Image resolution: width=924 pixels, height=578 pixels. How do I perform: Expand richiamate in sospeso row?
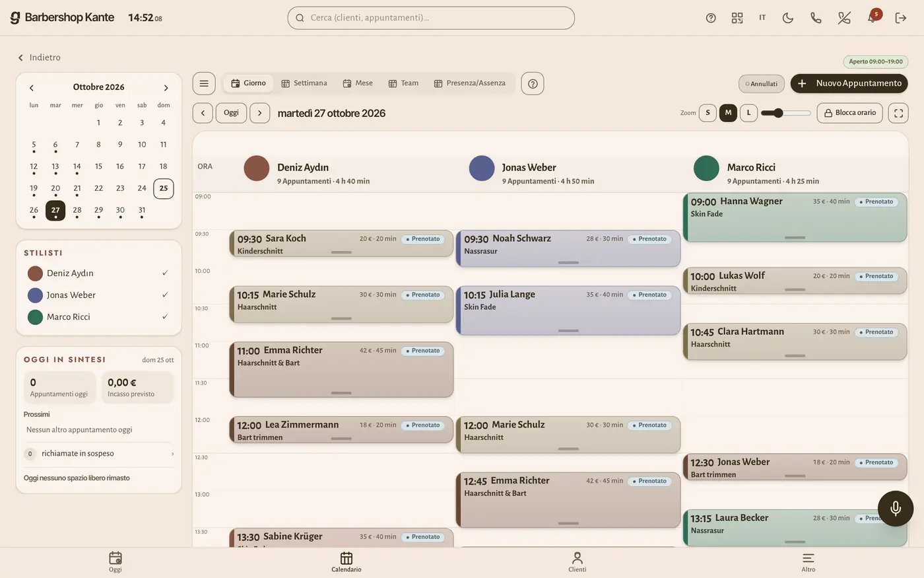(98, 454)
